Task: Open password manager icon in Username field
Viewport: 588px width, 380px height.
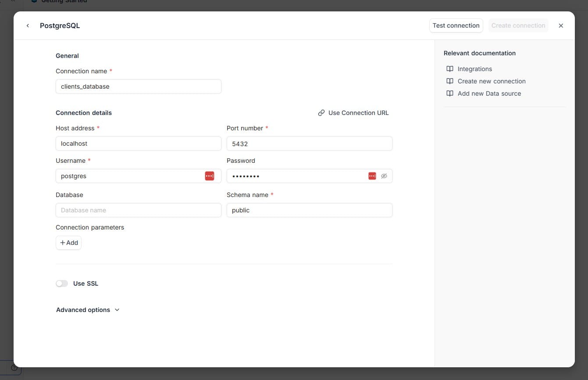Action: pos(210,176)
